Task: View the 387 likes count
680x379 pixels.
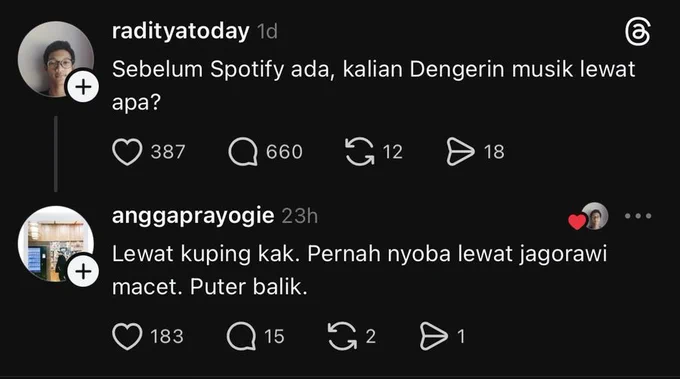Action: 168,152
